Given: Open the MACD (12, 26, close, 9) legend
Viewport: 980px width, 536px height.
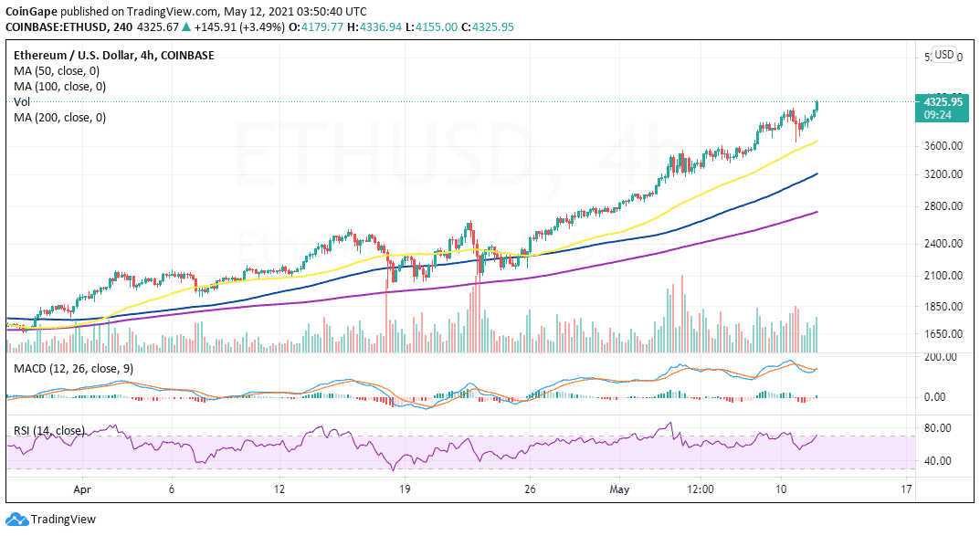Looking at the screenshot, I should coord(74,369).
